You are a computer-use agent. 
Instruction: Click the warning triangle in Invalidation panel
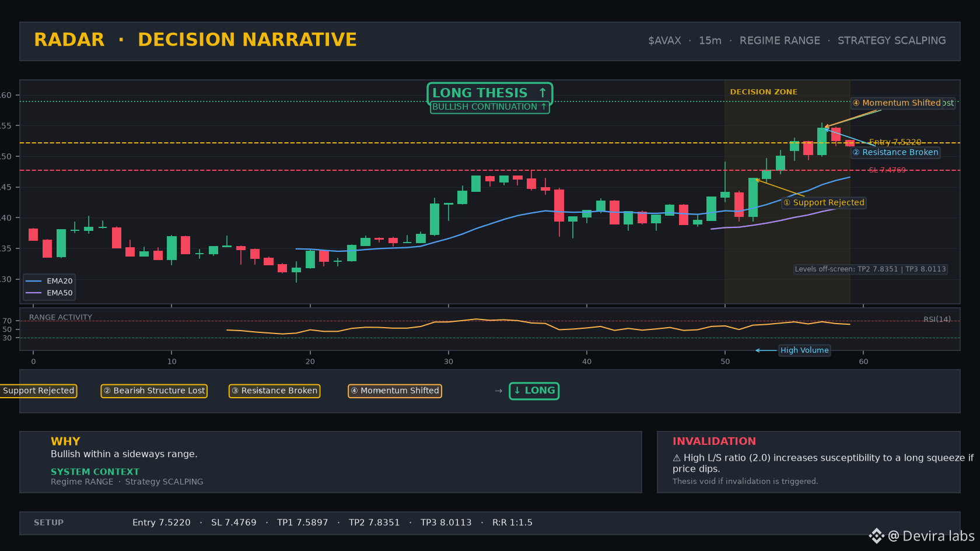click(x=677, y=458)
